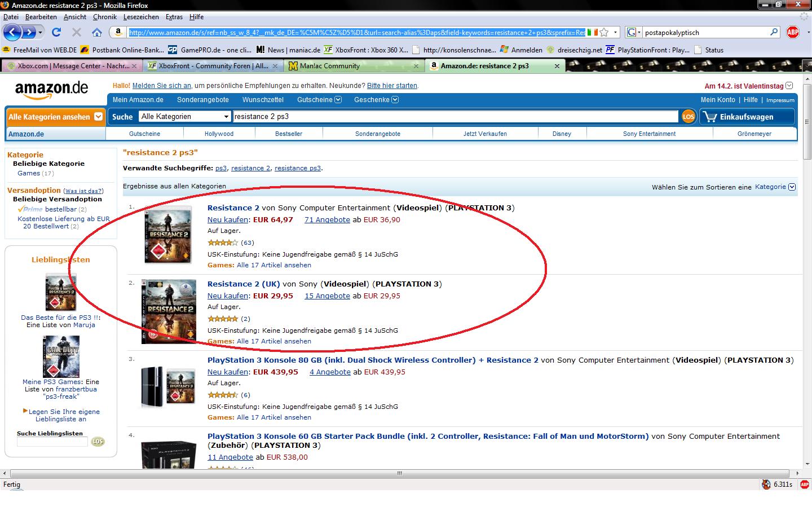
Task: Click the Call of Duty cover thumbnail
Action: pyautogui.click(x=61, y=356)
